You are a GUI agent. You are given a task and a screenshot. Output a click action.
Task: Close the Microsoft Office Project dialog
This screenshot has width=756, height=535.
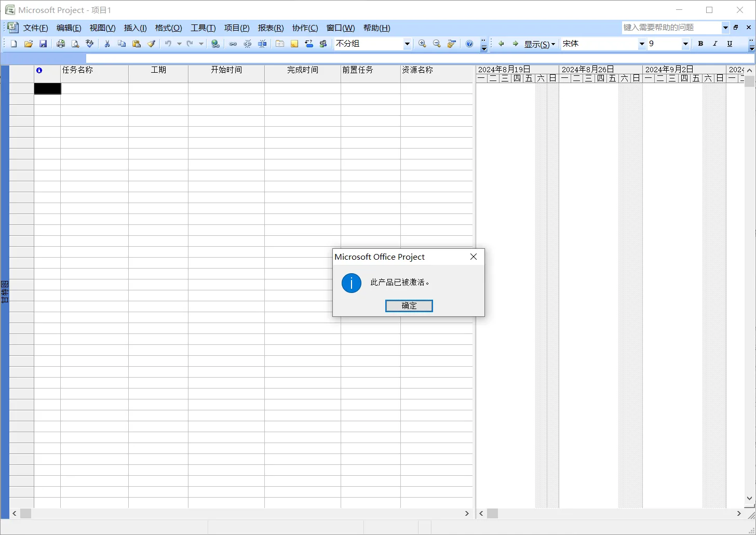(474, 257)
